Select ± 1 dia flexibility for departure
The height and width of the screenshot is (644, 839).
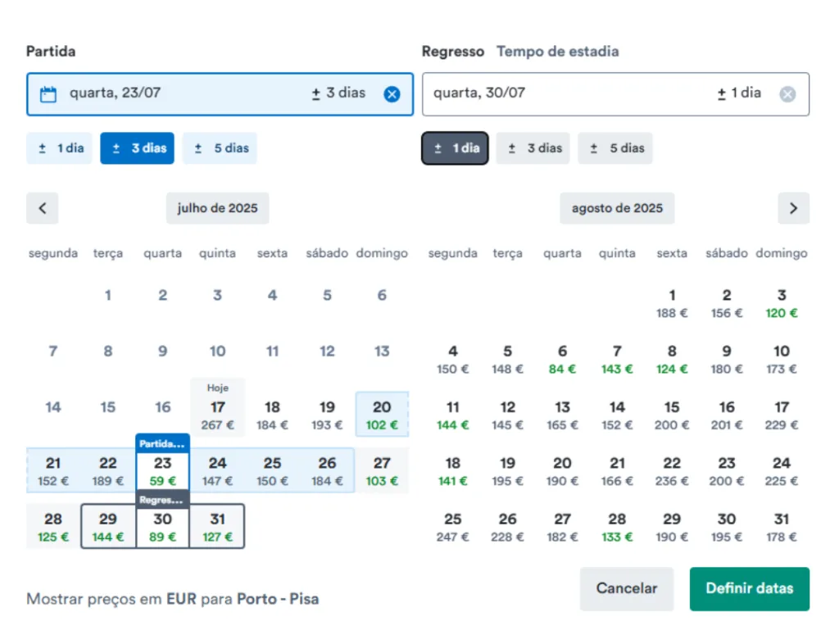pos(61,148)
